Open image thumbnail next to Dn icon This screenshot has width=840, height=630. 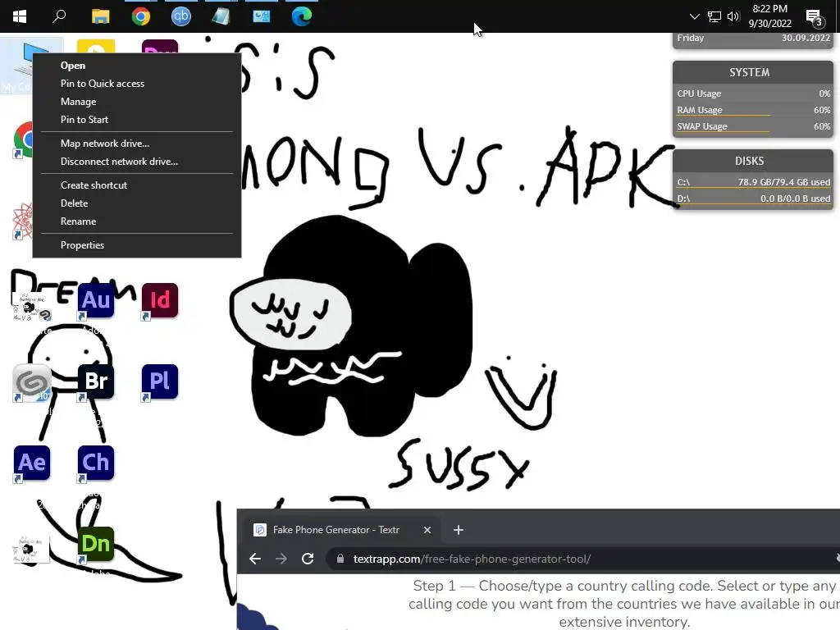click(30, 549)
